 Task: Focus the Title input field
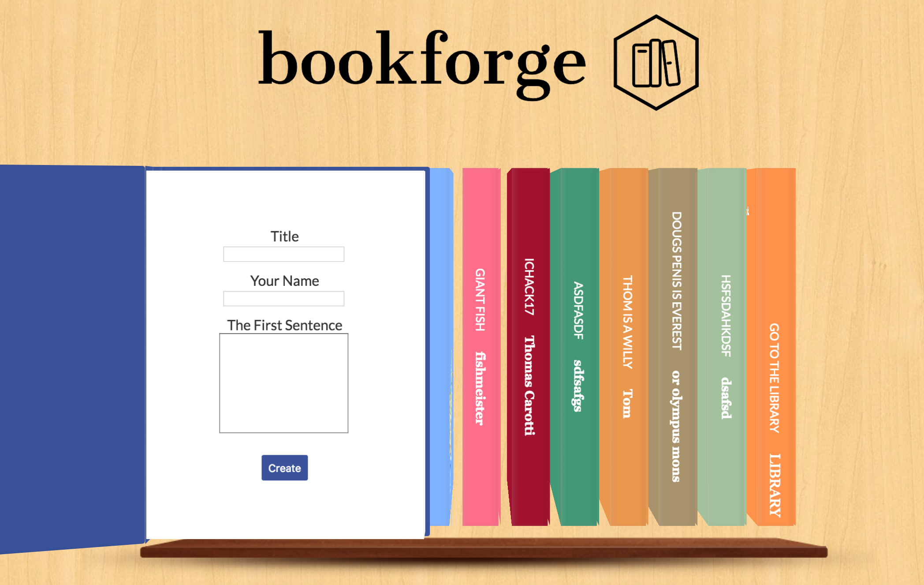tap(283, 254)
